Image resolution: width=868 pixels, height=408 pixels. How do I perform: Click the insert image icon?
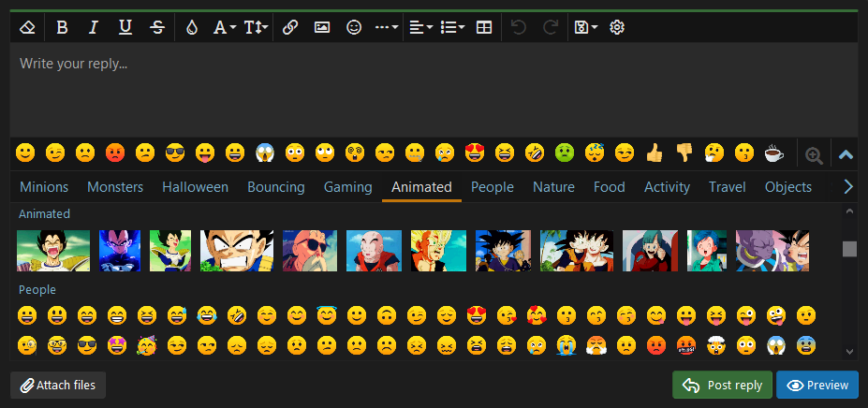(322, 27)
